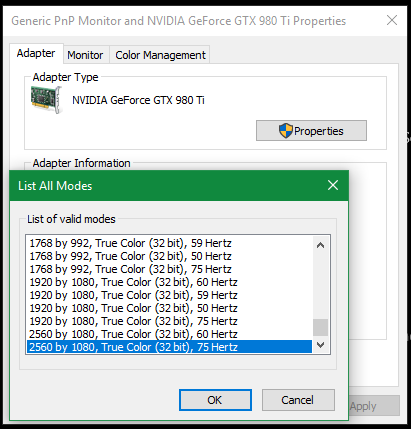
Task: Open the Color Management tab
Action: (160, 55)
